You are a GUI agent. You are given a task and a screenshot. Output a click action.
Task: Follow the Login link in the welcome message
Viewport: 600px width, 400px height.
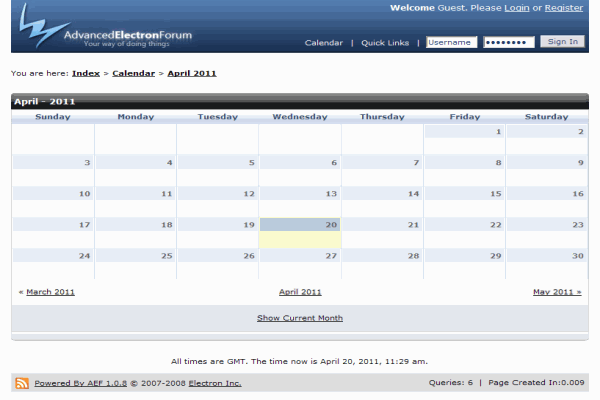(x=517, y=8)
